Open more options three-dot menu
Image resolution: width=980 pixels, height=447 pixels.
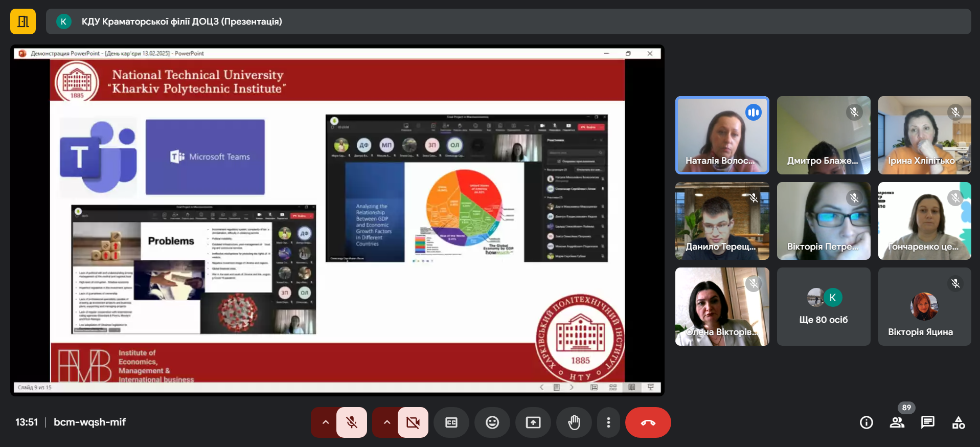[x=608, y=422]
